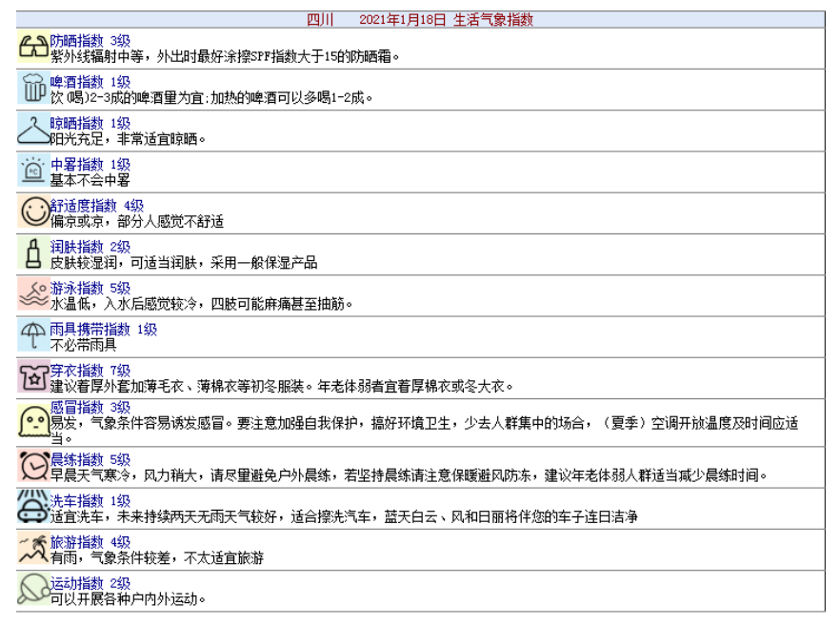Click the car wash index icon
The image size is (840, 625).
33,508
